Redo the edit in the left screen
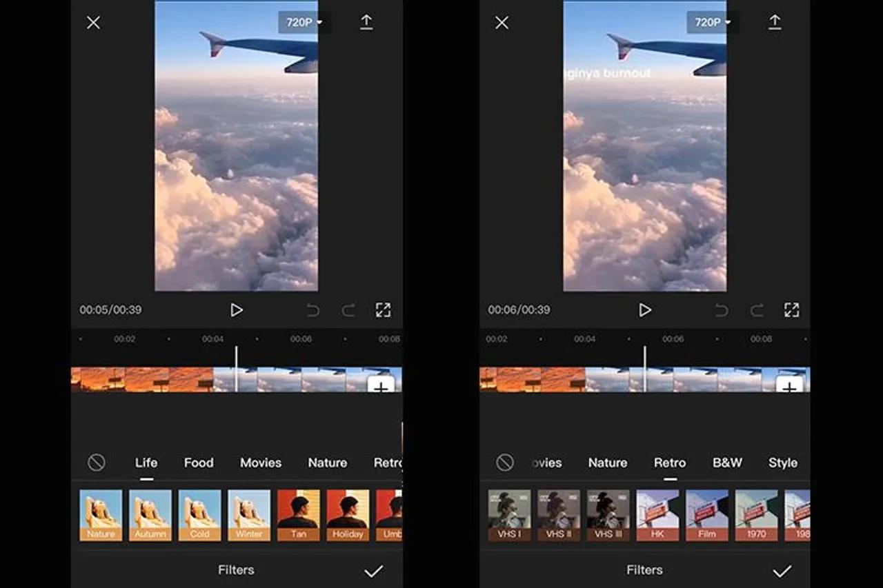This screenshot has height=588, width=883. tap(348, 310)
